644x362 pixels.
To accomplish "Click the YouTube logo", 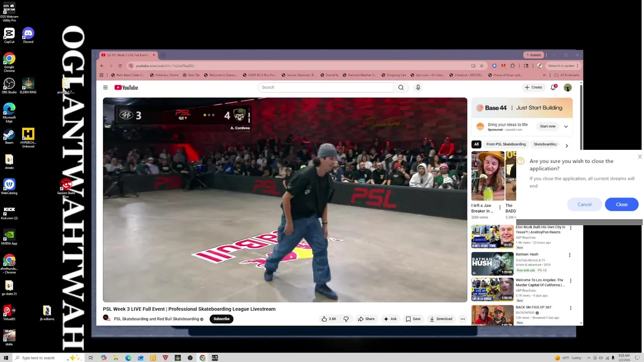I will tap(126, 87).
